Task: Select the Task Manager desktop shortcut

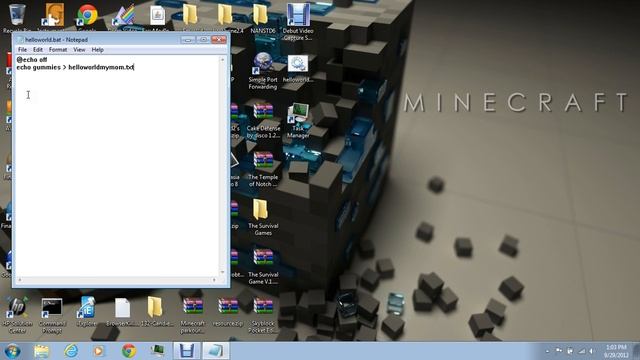Action: [x=298, y=119]
